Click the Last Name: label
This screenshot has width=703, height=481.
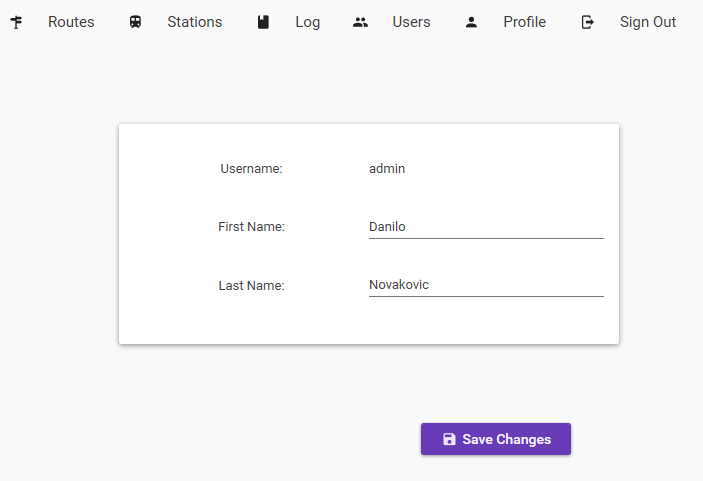pyautogui.click(x=252, y=286)
